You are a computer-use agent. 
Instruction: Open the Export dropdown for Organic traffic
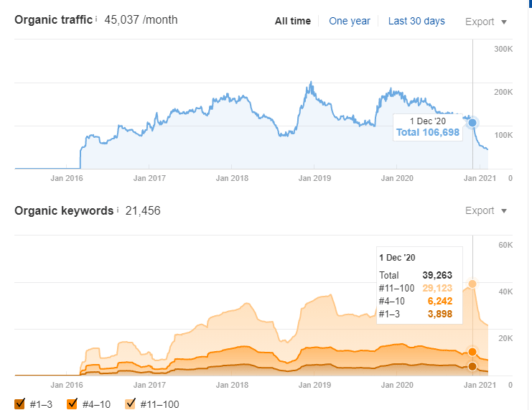(x=485, y=22)
